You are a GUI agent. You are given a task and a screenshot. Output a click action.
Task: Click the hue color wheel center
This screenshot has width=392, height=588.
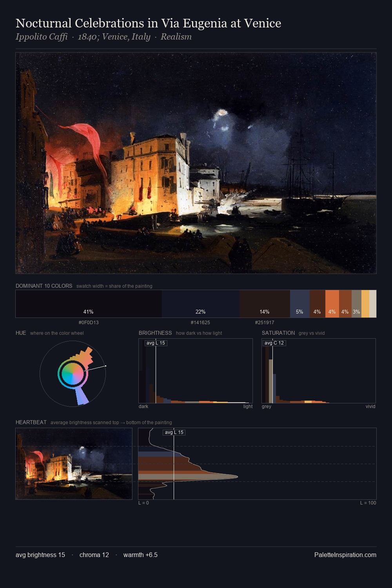[73, 374]
